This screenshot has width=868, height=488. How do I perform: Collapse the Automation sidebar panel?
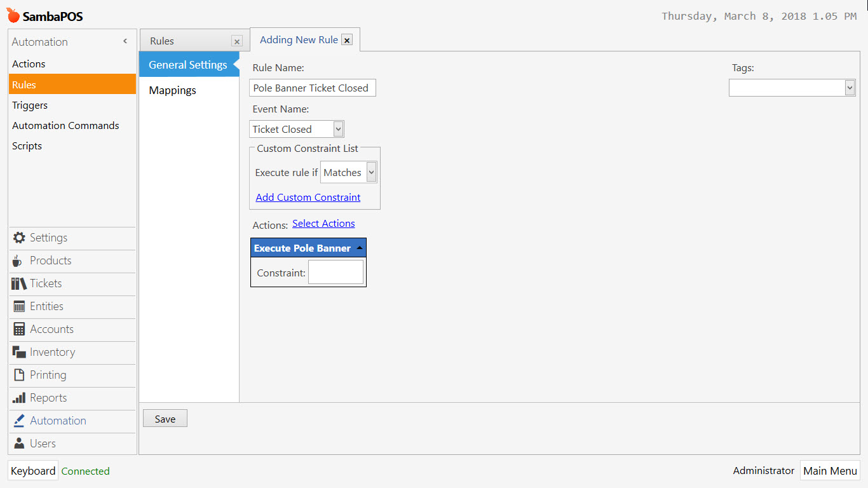[125, 41]
